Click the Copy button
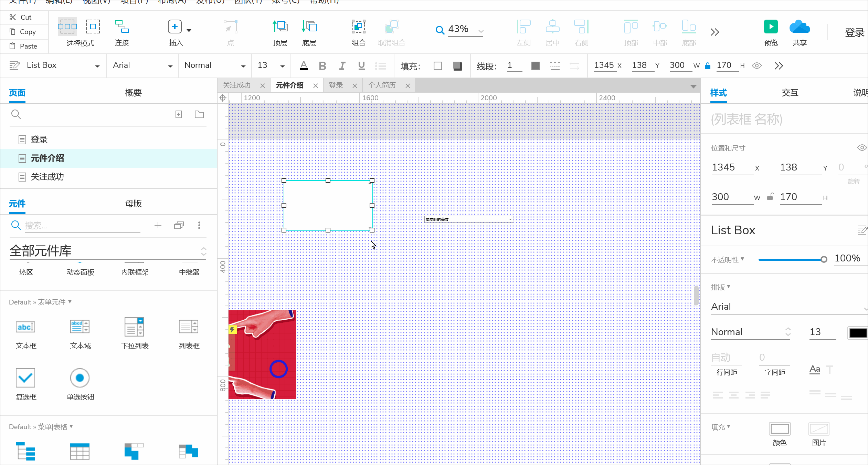The width and height of the screenshot is (868, 465). click(24, 32)
